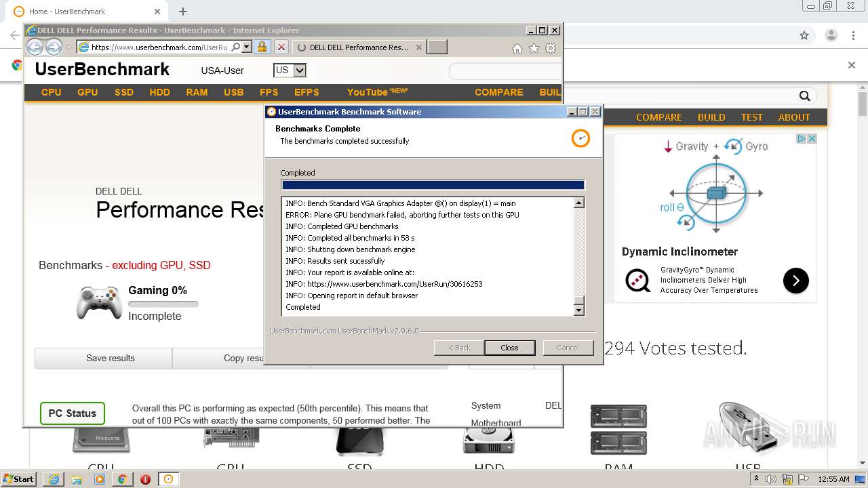This screenshot has width=868, height=488.
Task: Click the AdChoices info icon on the ad
Action: (802, 138)
